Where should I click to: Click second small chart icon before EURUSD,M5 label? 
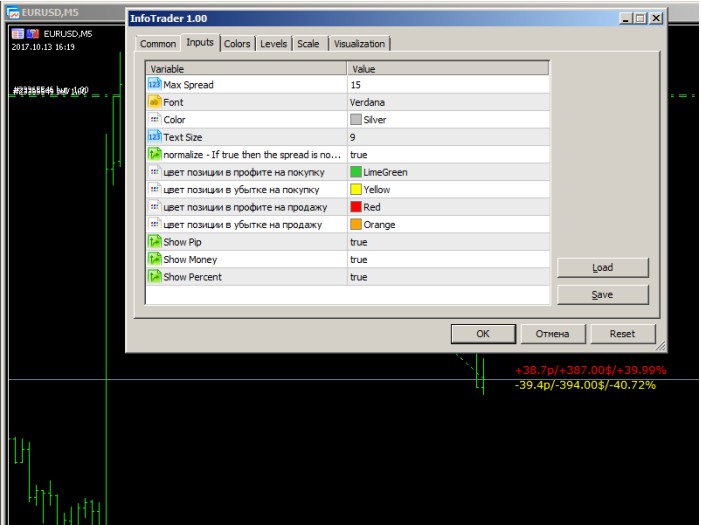coord(33,34)
